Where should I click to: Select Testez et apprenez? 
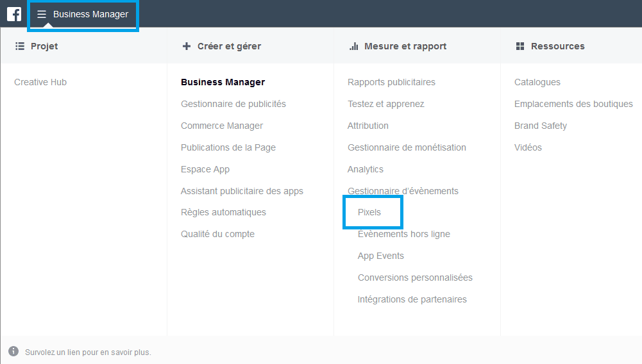click(x=385, y=104)
